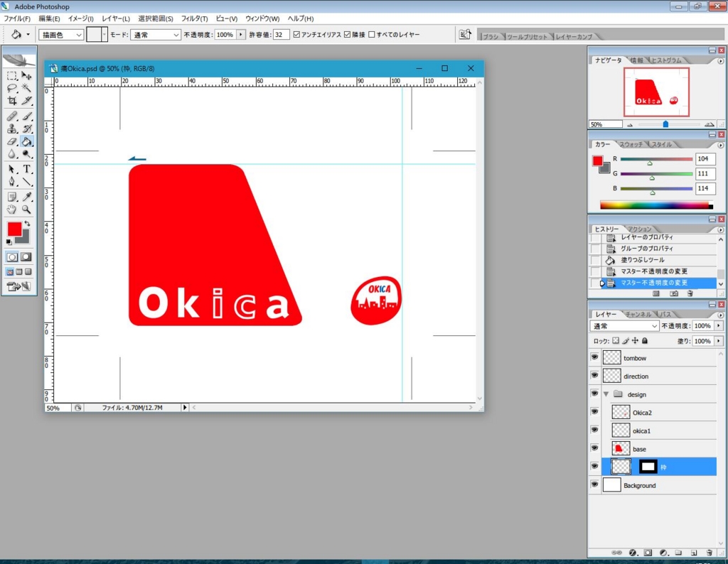Toggle the contiguous (隣接) checkbox

click(347, 35)
